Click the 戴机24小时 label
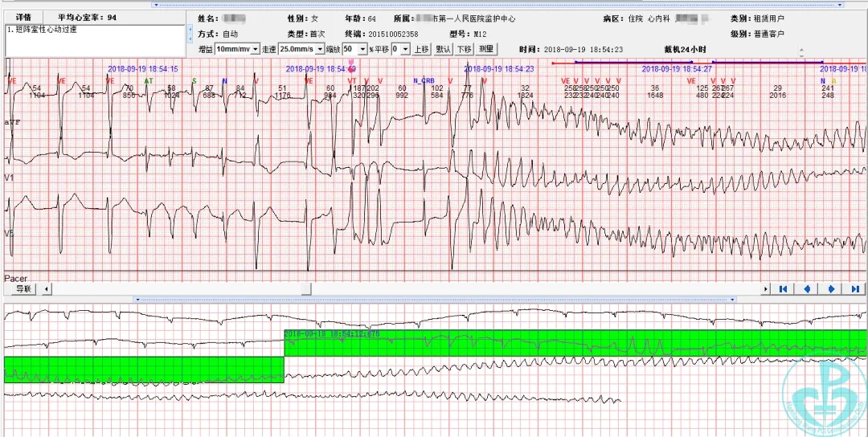This screenshot has width=868, height=437. [686, 49]
